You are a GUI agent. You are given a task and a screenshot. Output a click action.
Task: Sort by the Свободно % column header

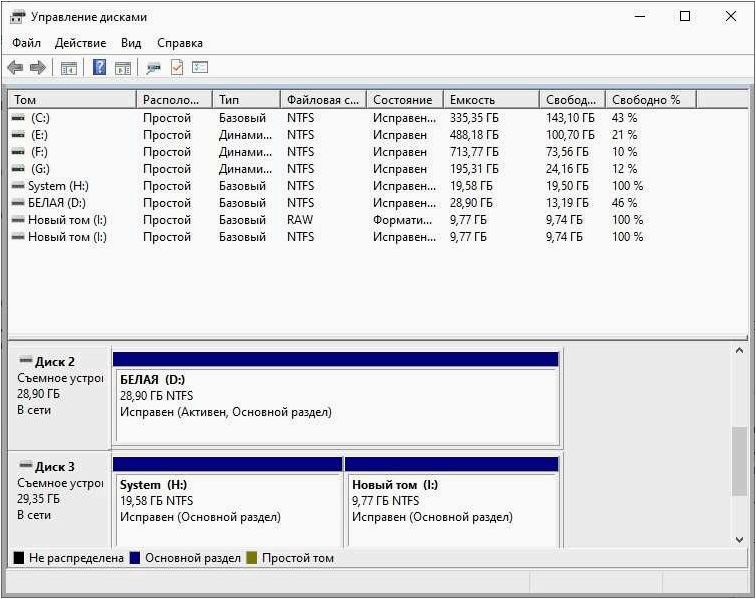pyautogui.click(x=651, y=100)
